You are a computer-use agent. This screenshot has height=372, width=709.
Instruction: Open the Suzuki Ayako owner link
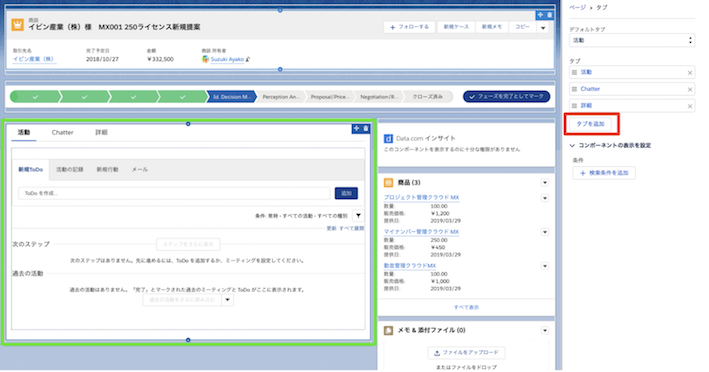(x=227, y=59)
